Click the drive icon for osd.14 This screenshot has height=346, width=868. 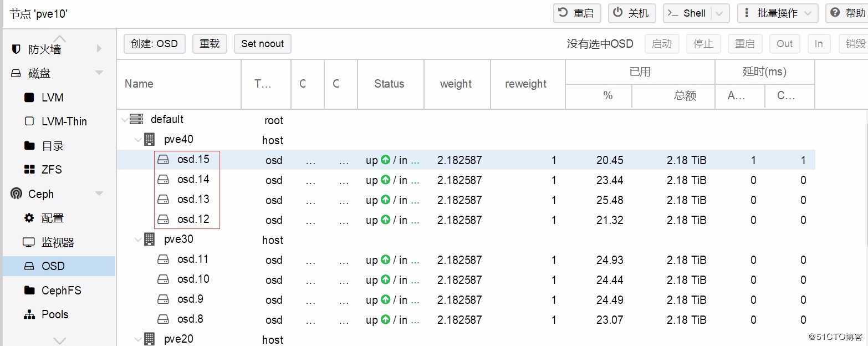pos(163,180)
